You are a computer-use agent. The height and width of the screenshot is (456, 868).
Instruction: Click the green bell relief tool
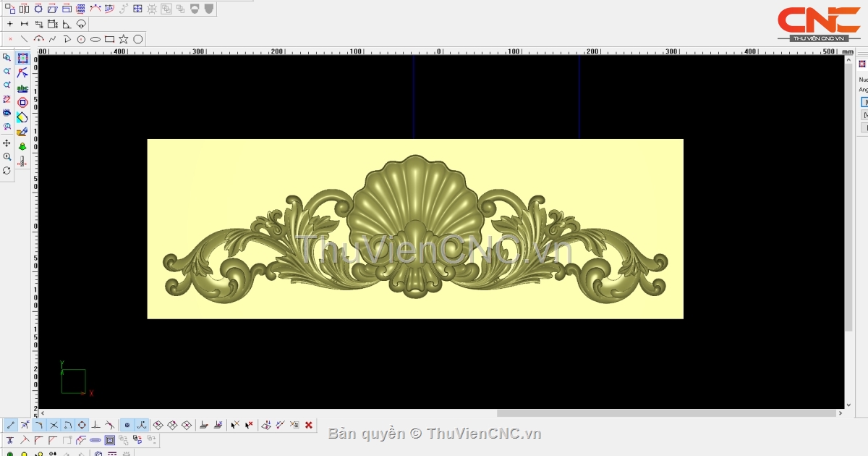(x=22, y=147)
